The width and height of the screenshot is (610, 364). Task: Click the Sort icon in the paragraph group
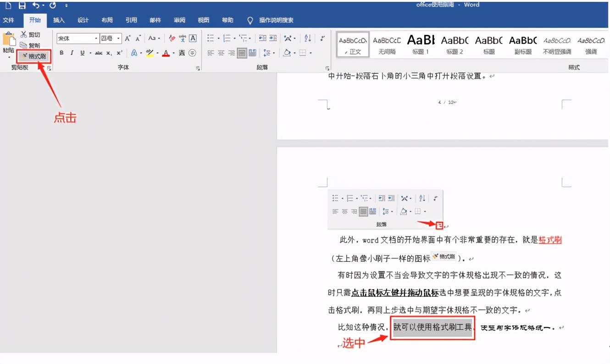(x=307, y=38)
